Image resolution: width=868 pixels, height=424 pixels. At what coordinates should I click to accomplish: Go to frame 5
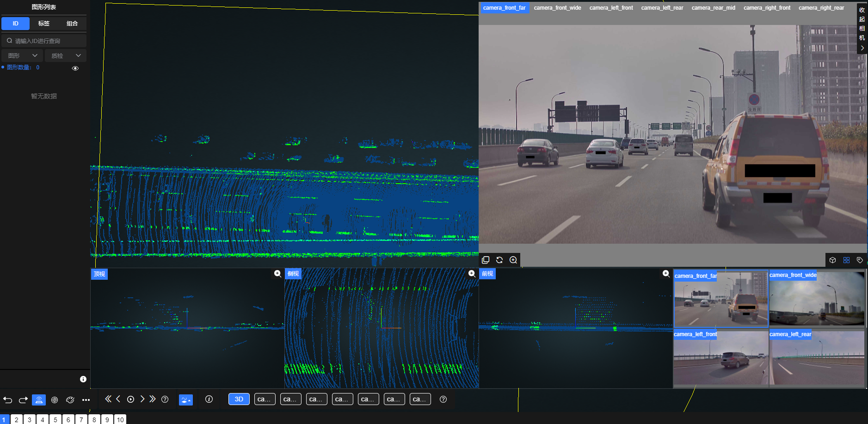(55, 419)
